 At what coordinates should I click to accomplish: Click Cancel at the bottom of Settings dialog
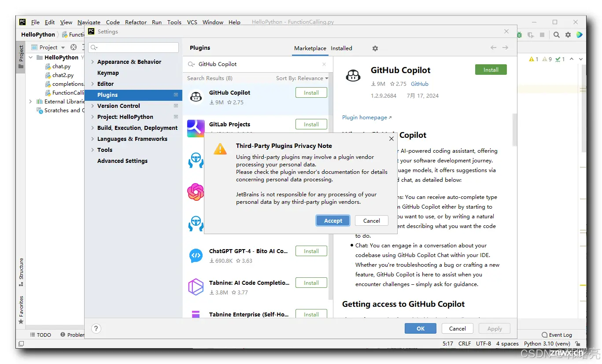point(457,328)
